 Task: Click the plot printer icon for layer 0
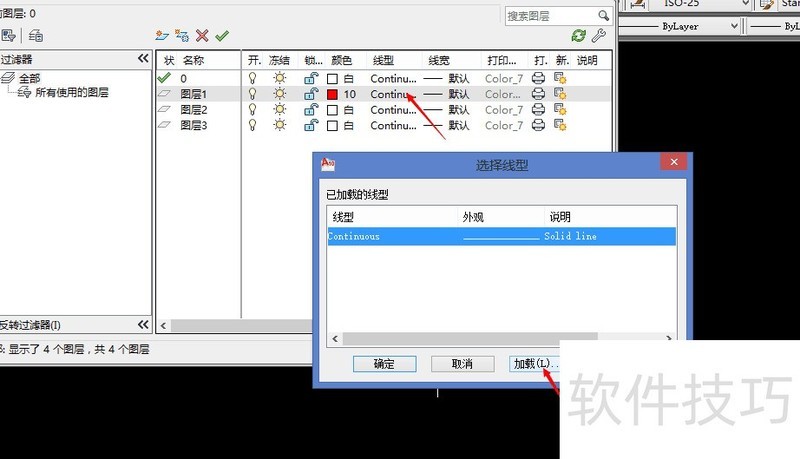click(x=538, y=78)
